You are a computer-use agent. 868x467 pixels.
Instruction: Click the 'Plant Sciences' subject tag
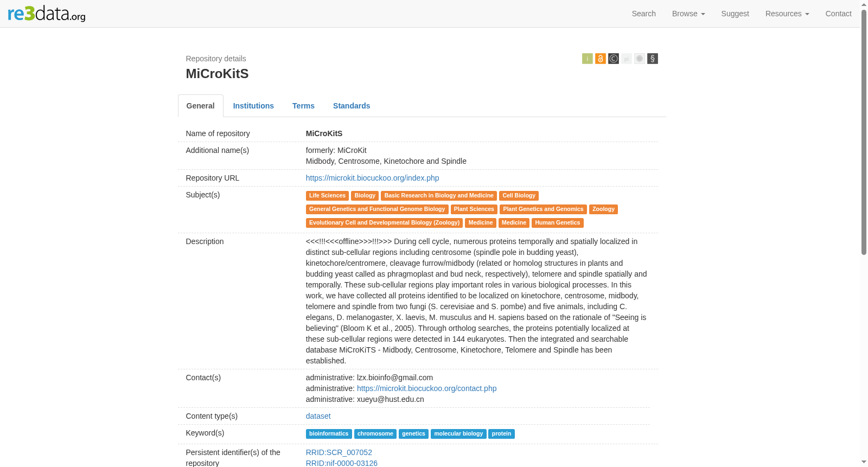(474, 209)
